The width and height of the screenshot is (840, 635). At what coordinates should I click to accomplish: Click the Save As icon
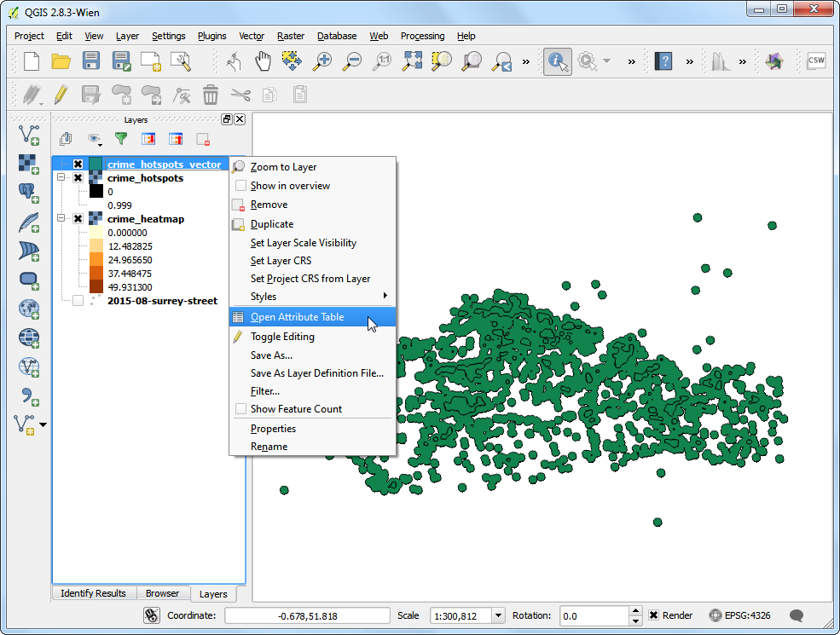pos(122,61)
